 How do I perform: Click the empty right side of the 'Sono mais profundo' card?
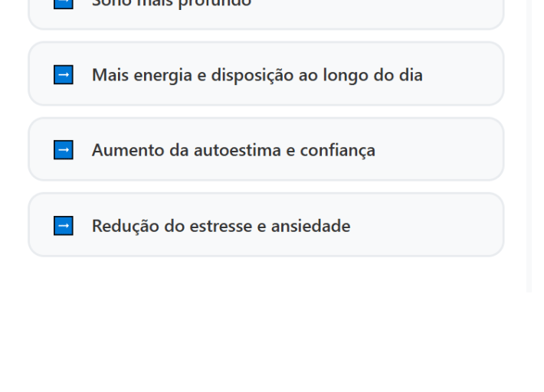pyautogui.click(x=383, y=8)
